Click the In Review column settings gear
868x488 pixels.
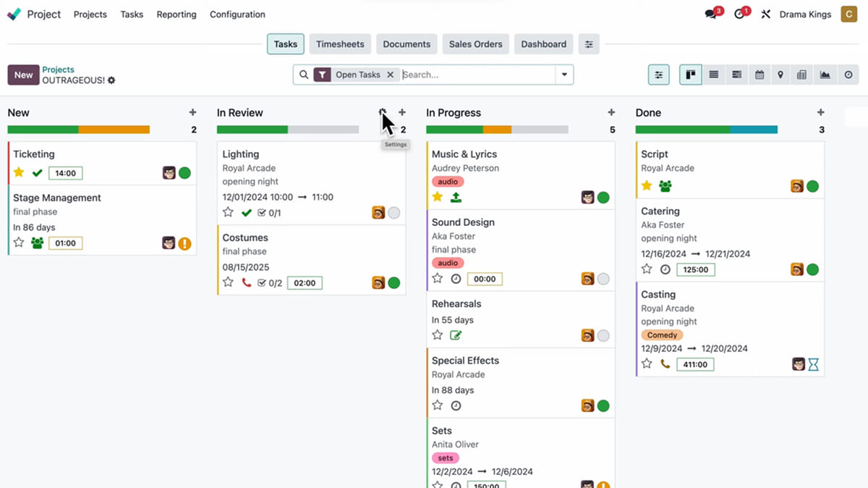coord(383,112)
